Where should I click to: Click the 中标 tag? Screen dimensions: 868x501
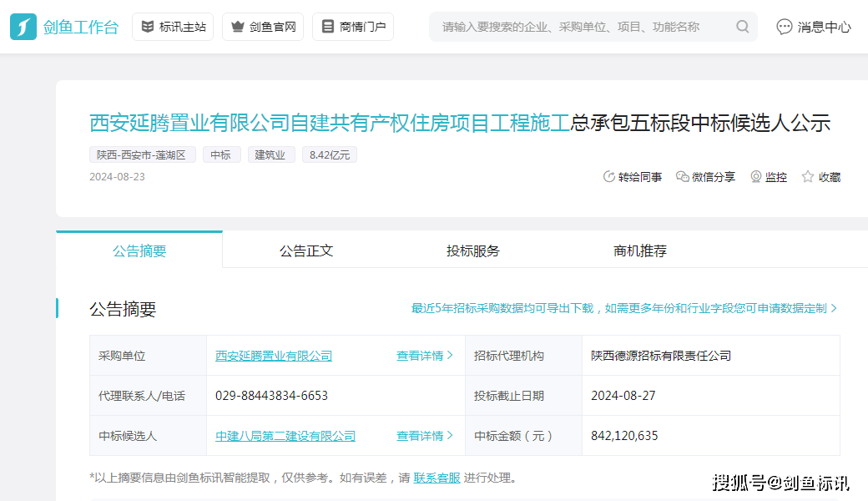(x=221, y=155)
